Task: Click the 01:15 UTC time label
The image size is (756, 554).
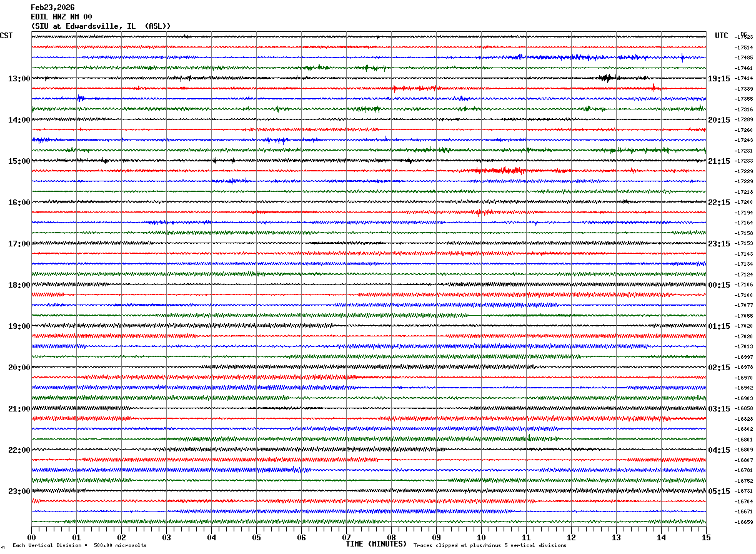Action: (x=719, y=326)
